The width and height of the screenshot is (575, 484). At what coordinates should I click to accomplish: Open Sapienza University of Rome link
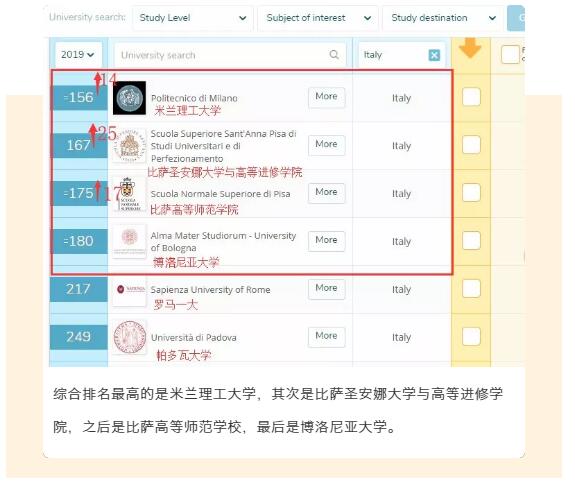(x=210, y=290)
